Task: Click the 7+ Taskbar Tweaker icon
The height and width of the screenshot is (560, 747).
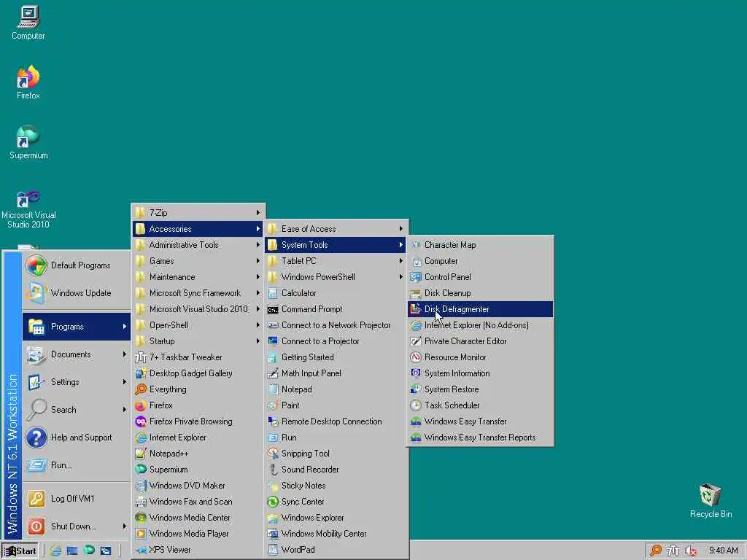Action: [x=141, y=357]
